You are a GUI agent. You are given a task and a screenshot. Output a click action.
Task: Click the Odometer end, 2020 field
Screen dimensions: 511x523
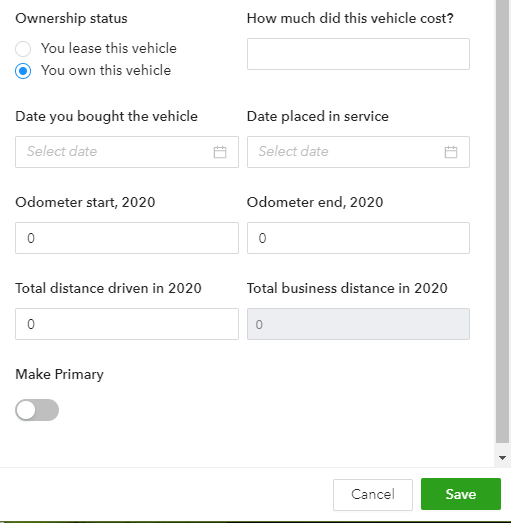[x=358, y=238]
